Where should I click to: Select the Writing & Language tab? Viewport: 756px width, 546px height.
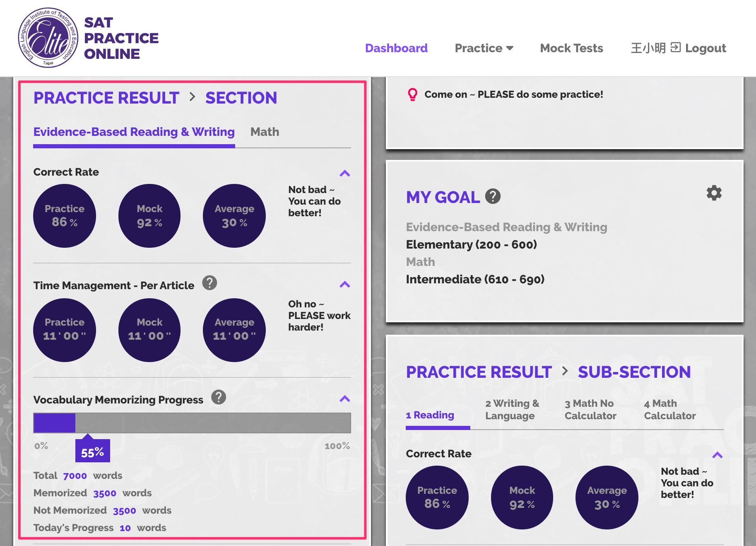(x=512, y=409)
